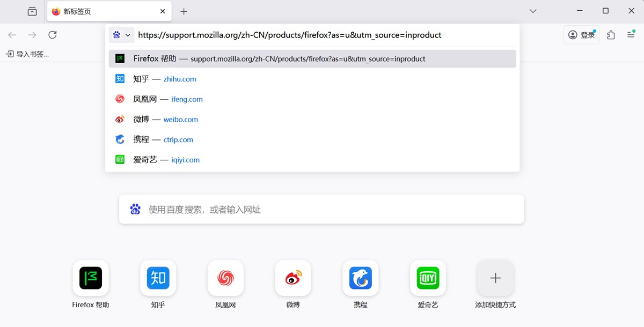
Task: Open the application hamburger menu
Action: coord(631,34)
